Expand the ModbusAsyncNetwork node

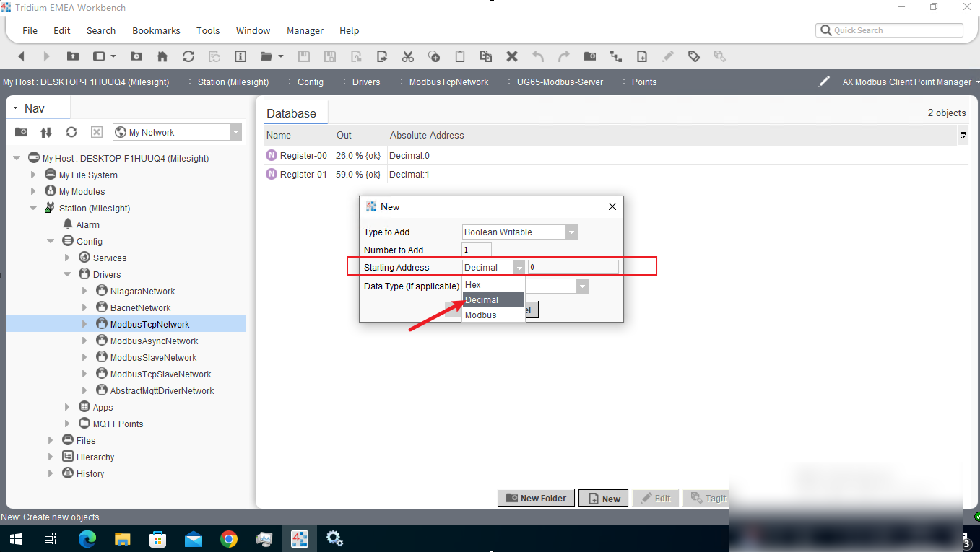(84, 341)
